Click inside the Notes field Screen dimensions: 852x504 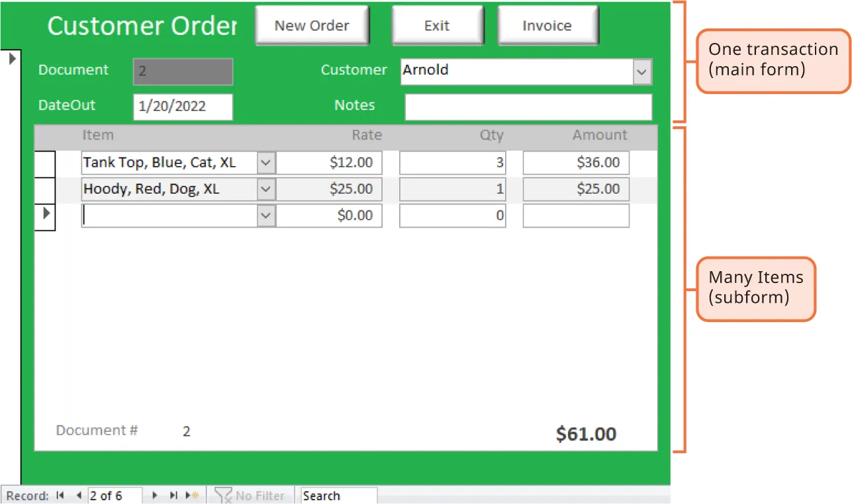click(528, 106)
